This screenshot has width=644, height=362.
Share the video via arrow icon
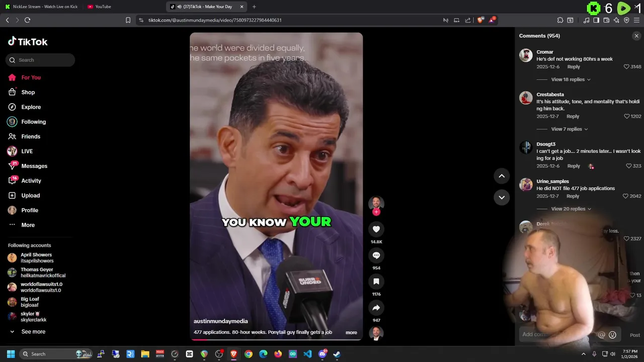coord(376,308)
